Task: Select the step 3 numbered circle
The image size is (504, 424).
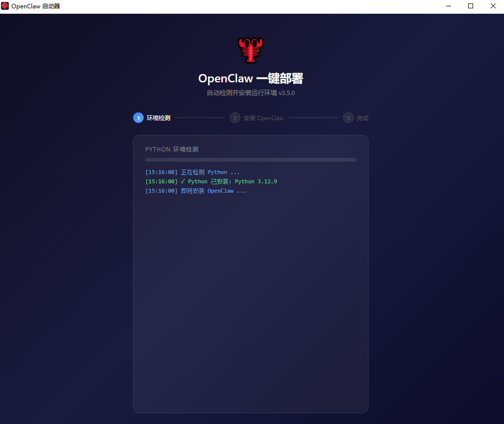Action: point(348,118)
